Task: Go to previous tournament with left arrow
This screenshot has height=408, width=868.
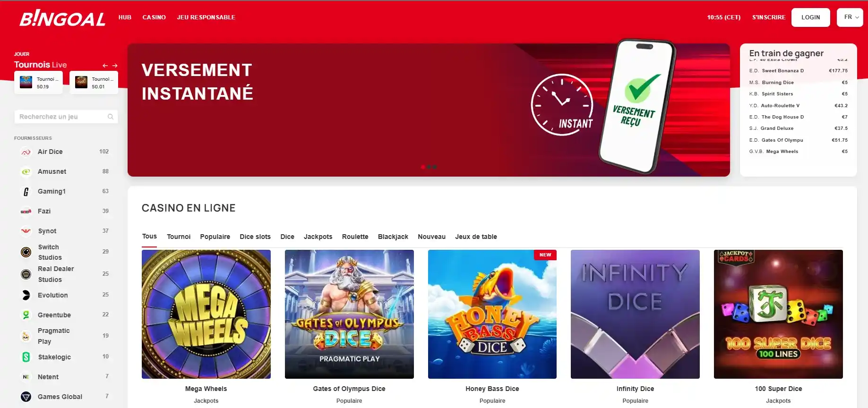Action: pyautogui.click(x=105, y=66)
